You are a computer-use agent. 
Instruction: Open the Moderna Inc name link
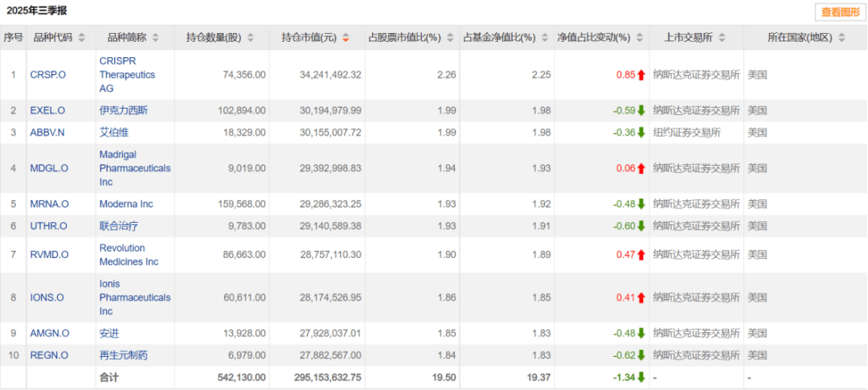pyautogui.click(x=126, y=204)
